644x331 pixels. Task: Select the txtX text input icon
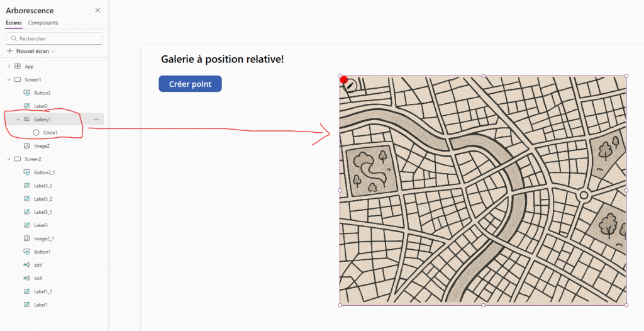(x=27, y=278)
